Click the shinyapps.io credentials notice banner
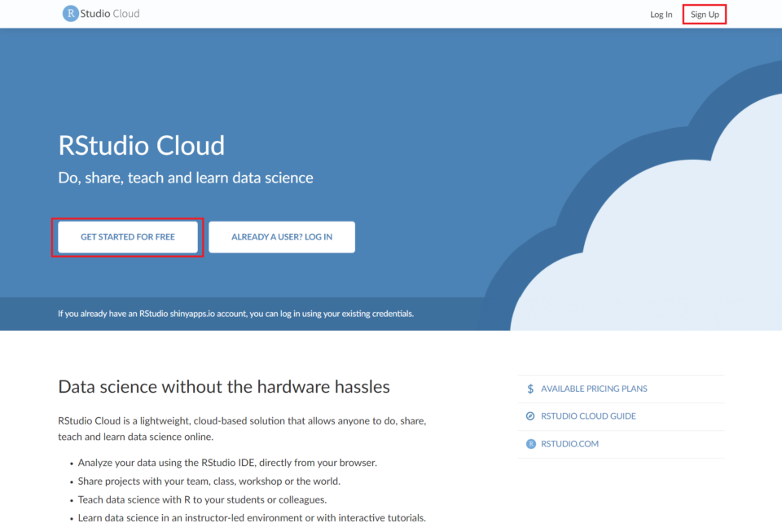782x532 pixels. pyautogui.click(x=236, y=313)
